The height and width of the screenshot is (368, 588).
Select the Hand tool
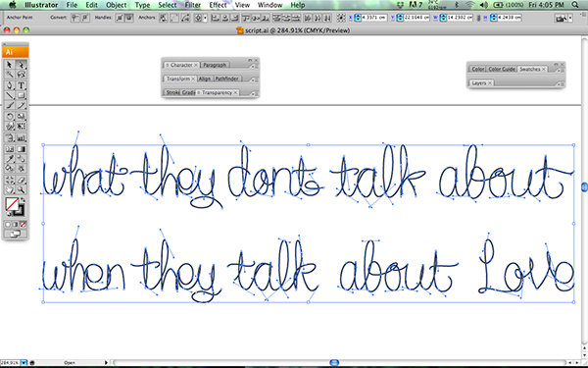10,190
